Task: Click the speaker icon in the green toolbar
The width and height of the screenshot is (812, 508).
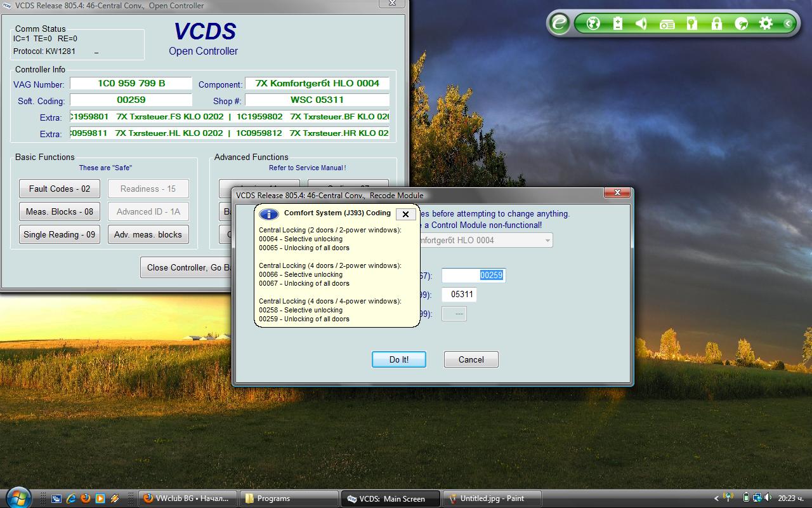Action: [x=641, y=24]
